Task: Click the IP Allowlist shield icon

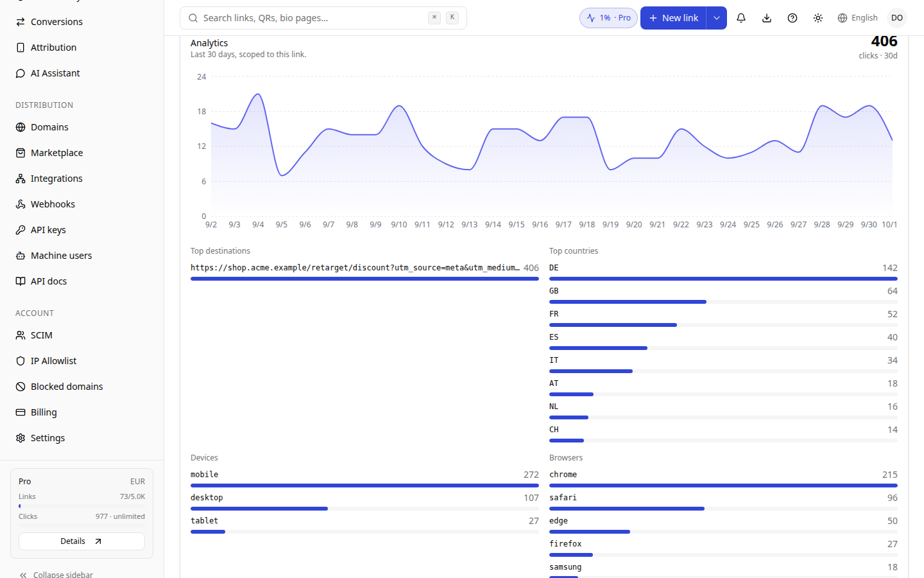Action: 21,361
